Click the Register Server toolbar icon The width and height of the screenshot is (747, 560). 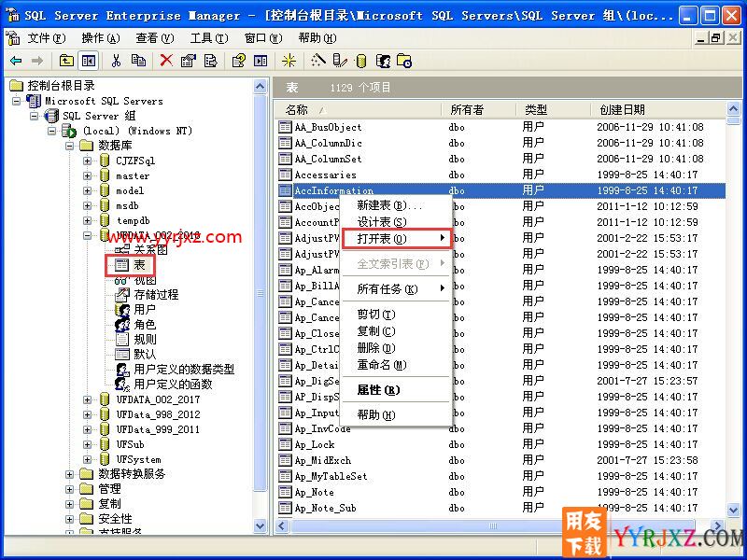coord(340,61)
